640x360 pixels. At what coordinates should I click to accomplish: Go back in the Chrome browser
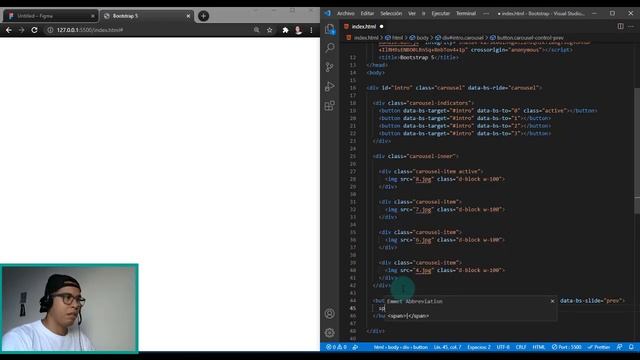(x=9, y=30)
